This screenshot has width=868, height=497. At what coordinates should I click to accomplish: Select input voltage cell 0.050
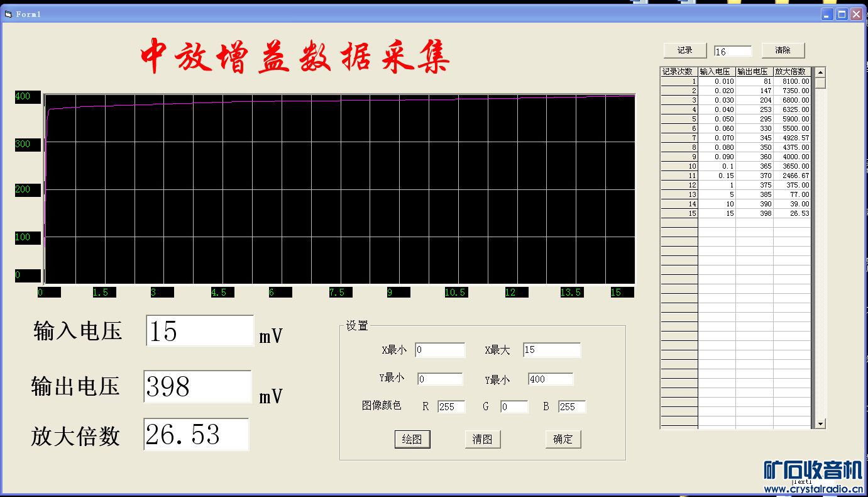(717, 119)
